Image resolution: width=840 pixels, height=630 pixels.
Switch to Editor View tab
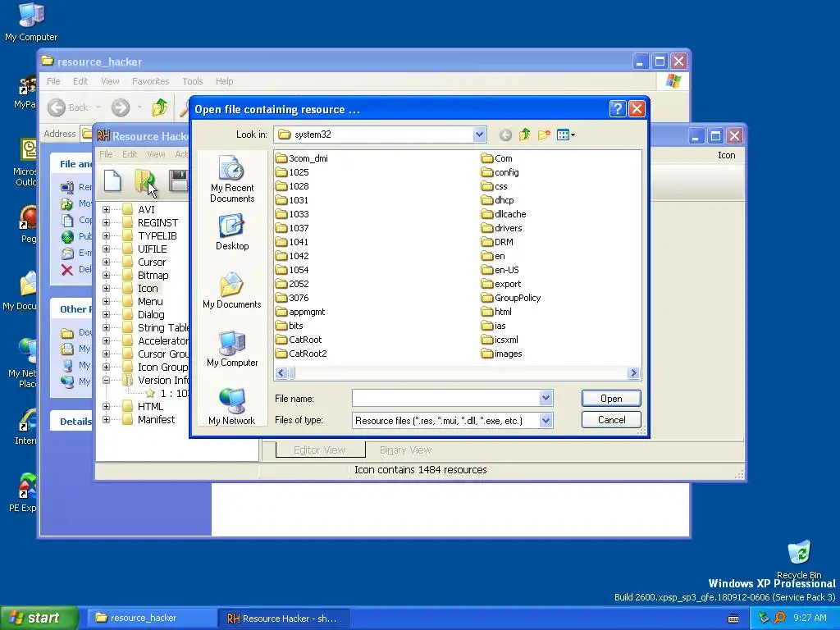[x=320, y=450]
